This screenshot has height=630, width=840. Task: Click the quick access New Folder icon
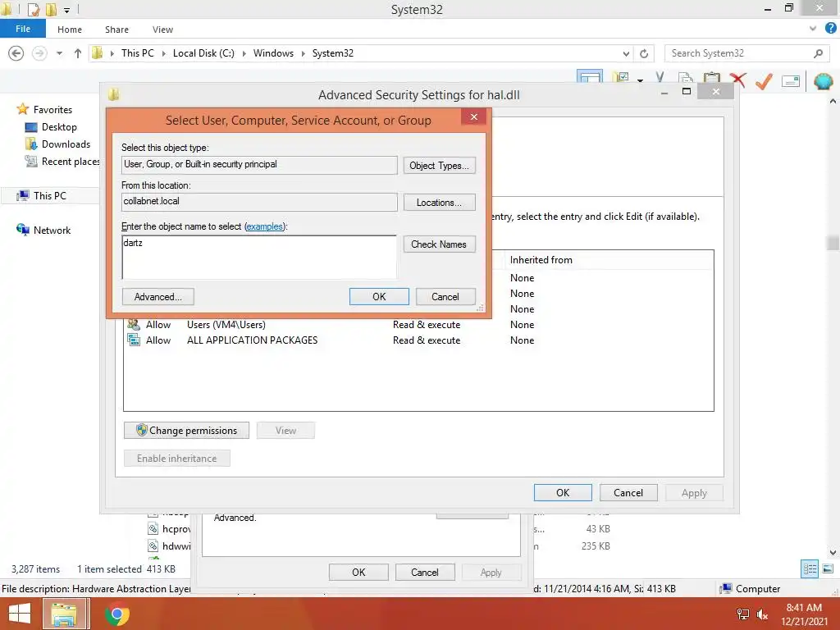point(51,9)
